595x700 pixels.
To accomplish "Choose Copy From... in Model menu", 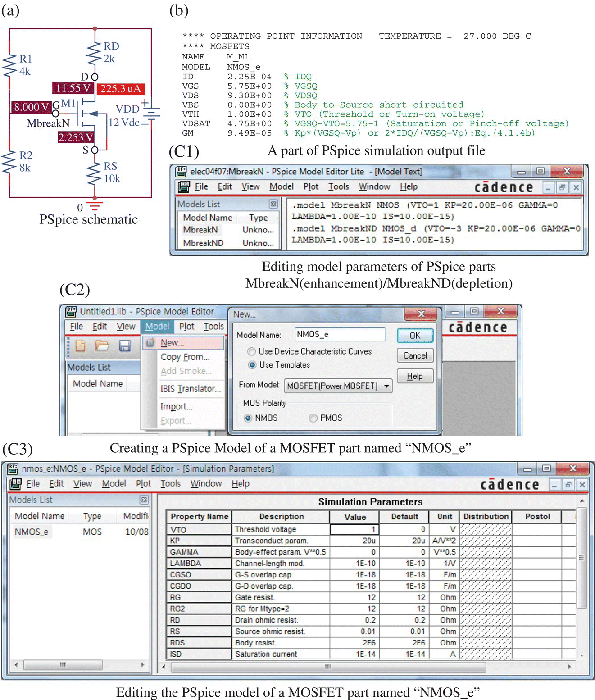I will 185,357.
